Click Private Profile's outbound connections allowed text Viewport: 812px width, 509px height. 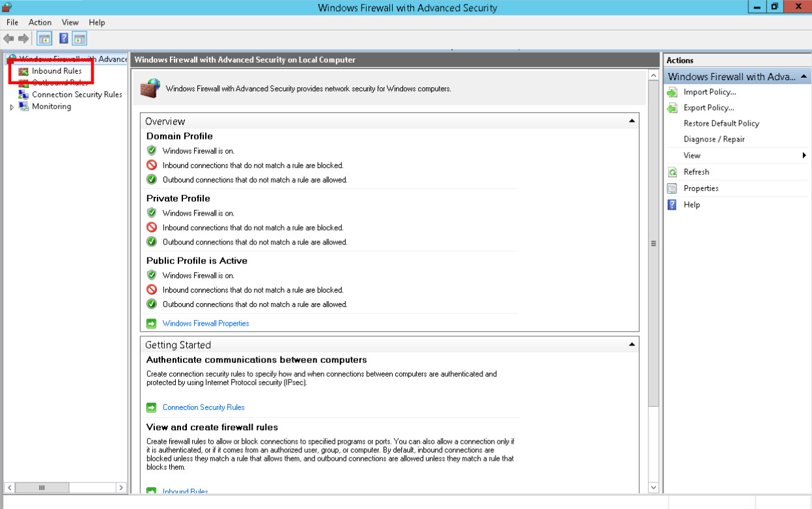[255, 242]
